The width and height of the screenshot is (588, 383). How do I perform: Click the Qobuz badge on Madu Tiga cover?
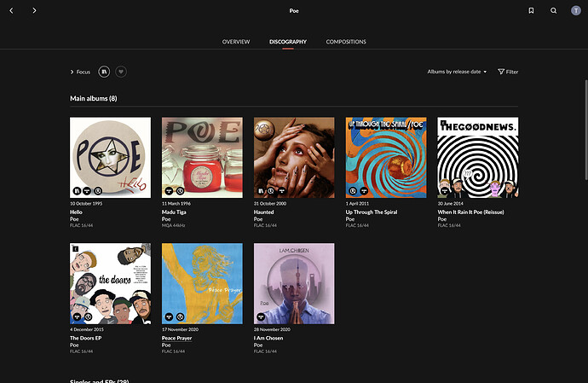coord(180,191)
